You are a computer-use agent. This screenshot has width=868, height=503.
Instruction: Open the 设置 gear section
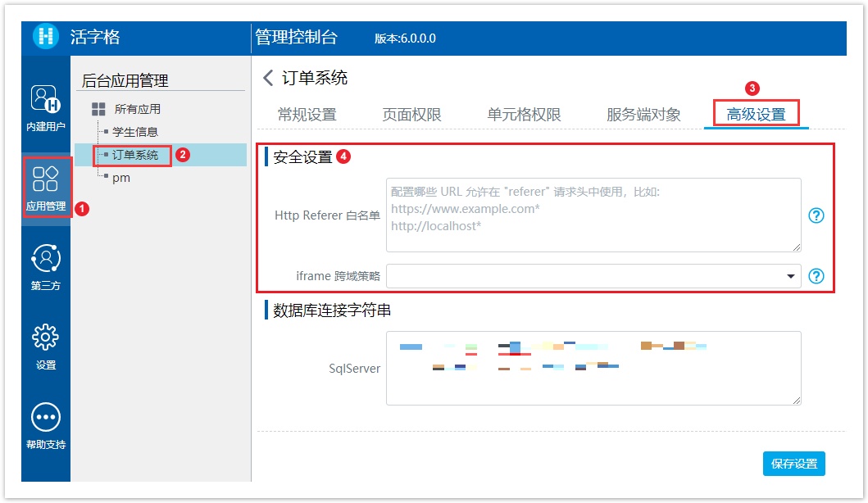pyautogui.click(x=45, y=347)
